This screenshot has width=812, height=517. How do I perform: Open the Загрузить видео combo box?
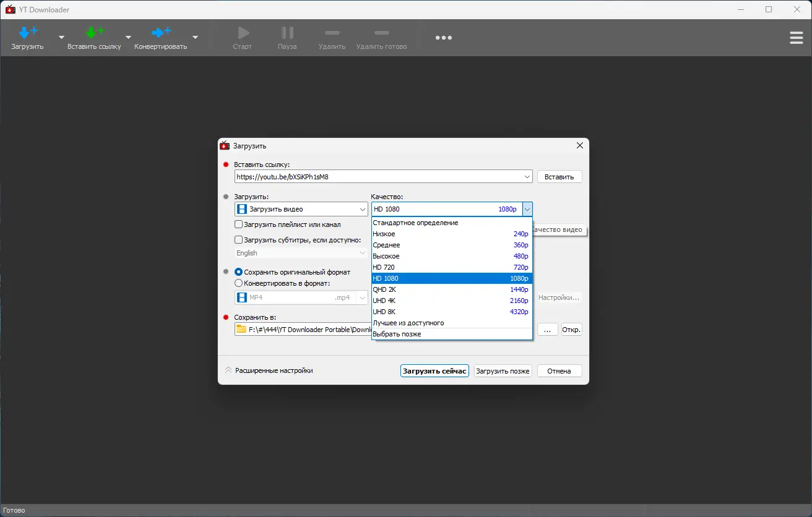(x=301, y=209)
